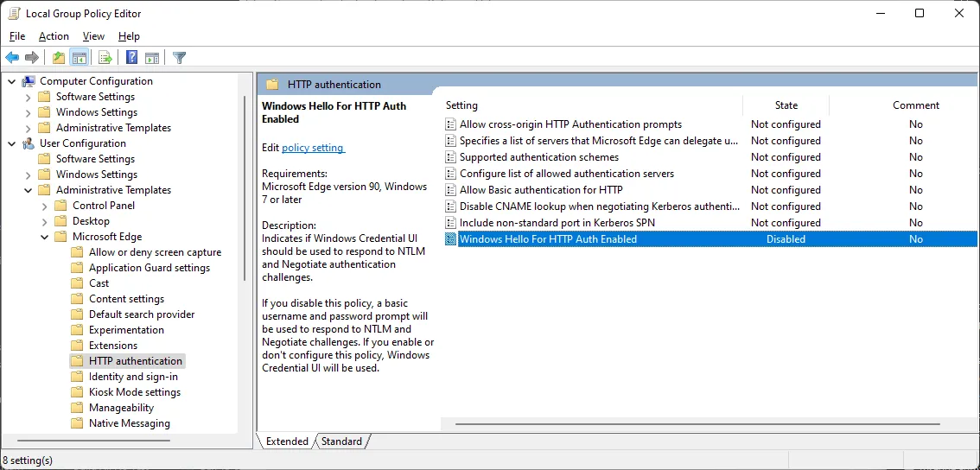980x470 pixels.
Task: Sort by the Comment column header
Action: click(916, 105)
